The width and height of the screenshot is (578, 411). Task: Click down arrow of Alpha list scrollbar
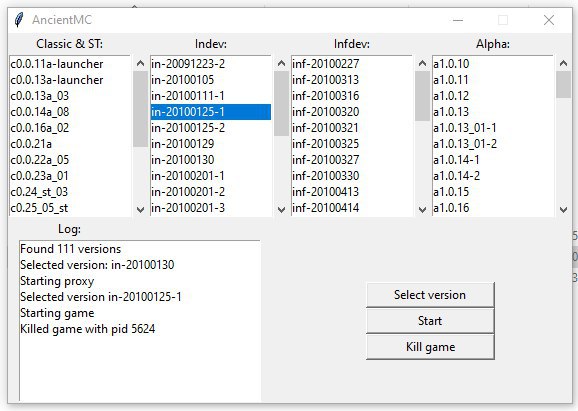point(563,209)
